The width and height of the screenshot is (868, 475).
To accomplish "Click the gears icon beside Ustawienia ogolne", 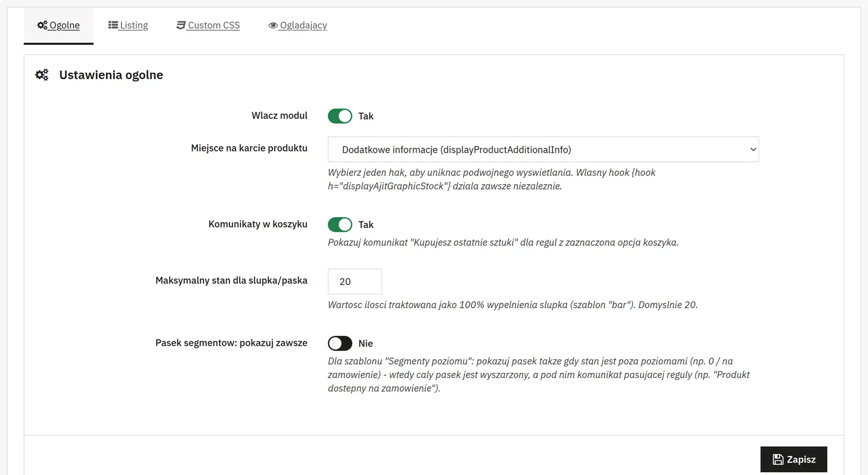I will [x=42, y=75].
